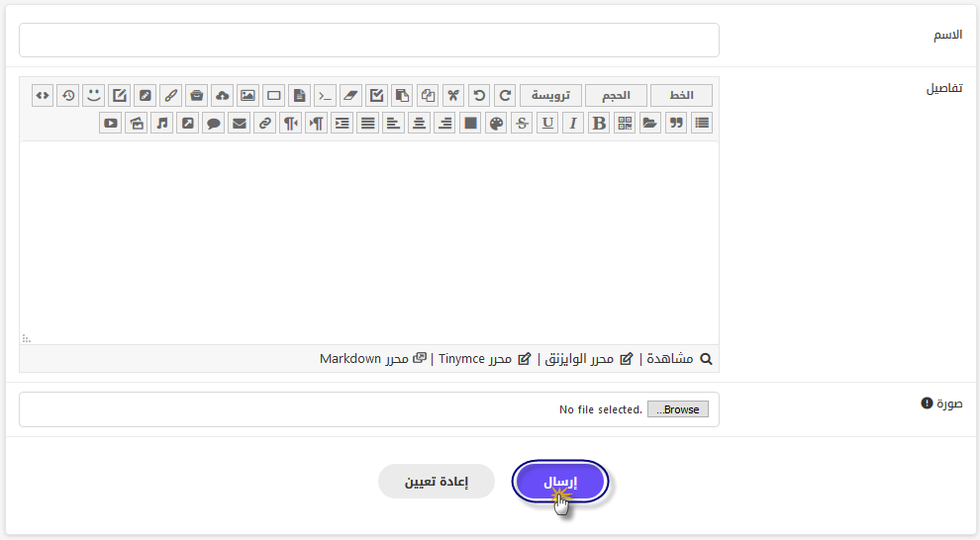Open the ترويسة heading dropdown
Screen dimensions: 980x540
[x=550, y=96]
